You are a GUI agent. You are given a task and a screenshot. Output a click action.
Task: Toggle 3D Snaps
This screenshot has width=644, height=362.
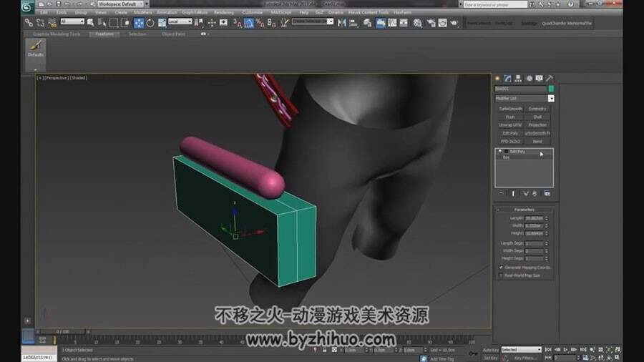click(x=237, y=23)
